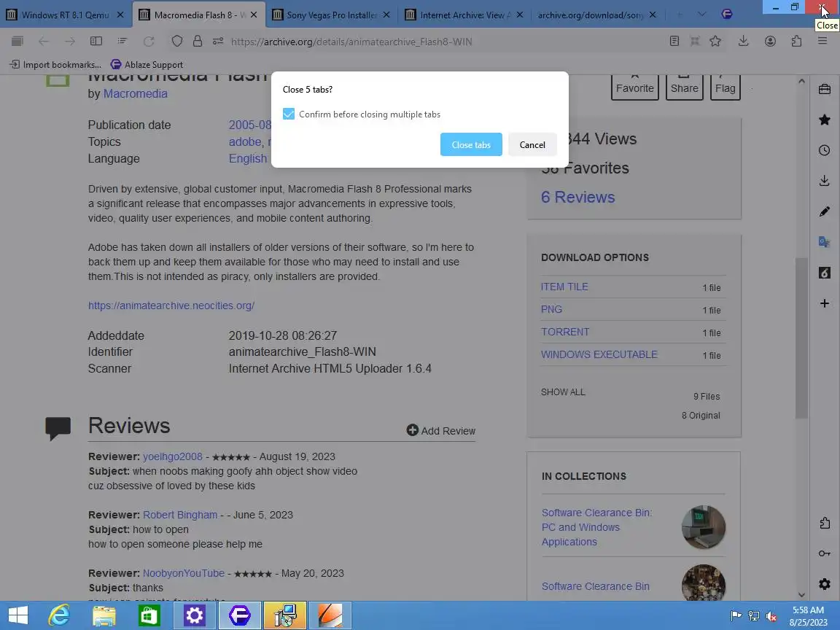Image resolution: width=840 pixels, height=630 pixels.
Task: Click Import bookmarks... in bookmarks bar
Action: coord(55,65)
